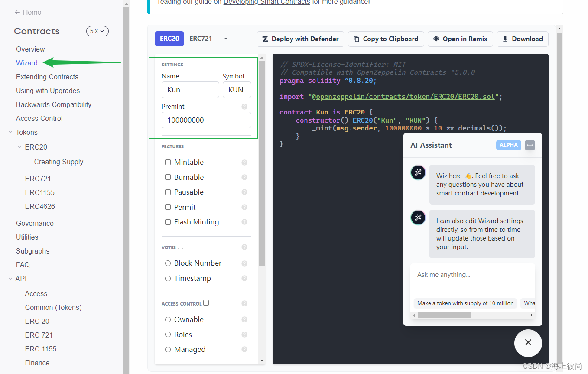Click the copy icon on Copy to Clipboard

[x=357, y=39]
